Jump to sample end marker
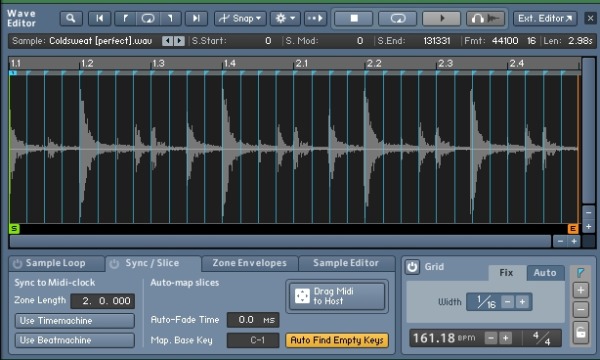Viewport: 600px width, 360px height. (x=196, y=18)
